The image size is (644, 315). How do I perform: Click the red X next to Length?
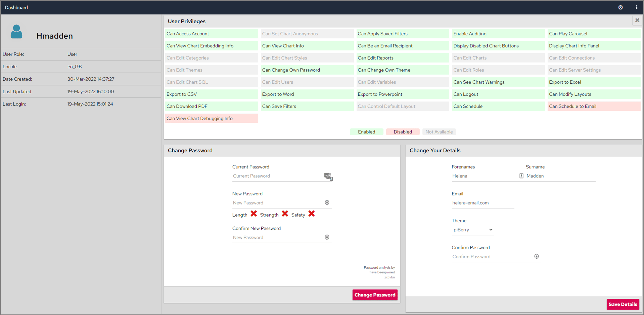pyautogui.click(x=254, y=214)
